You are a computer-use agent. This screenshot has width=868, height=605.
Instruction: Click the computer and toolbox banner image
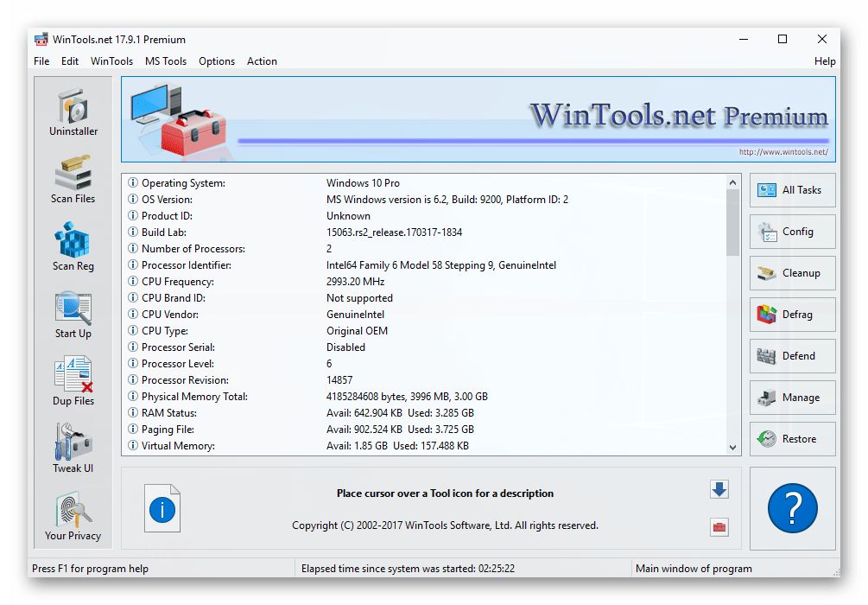pos(178,119)
